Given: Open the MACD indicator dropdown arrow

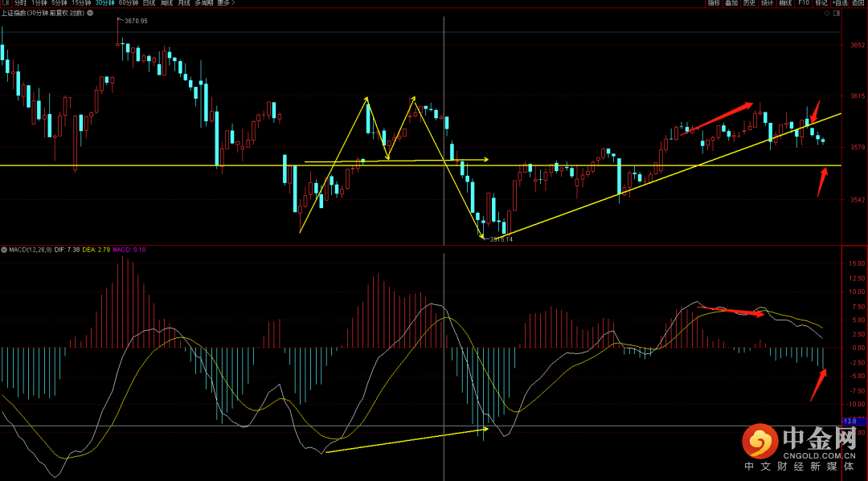Looking at the screenshot, I should [x=3, y=250].
